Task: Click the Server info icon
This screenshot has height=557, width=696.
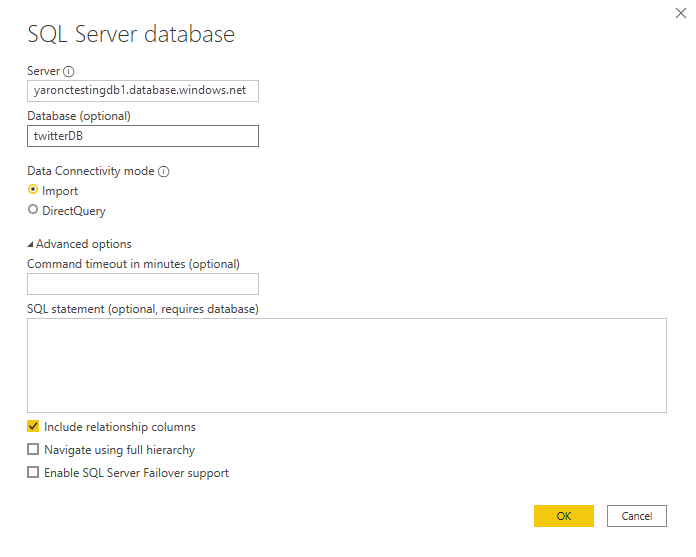Action: 68,71
